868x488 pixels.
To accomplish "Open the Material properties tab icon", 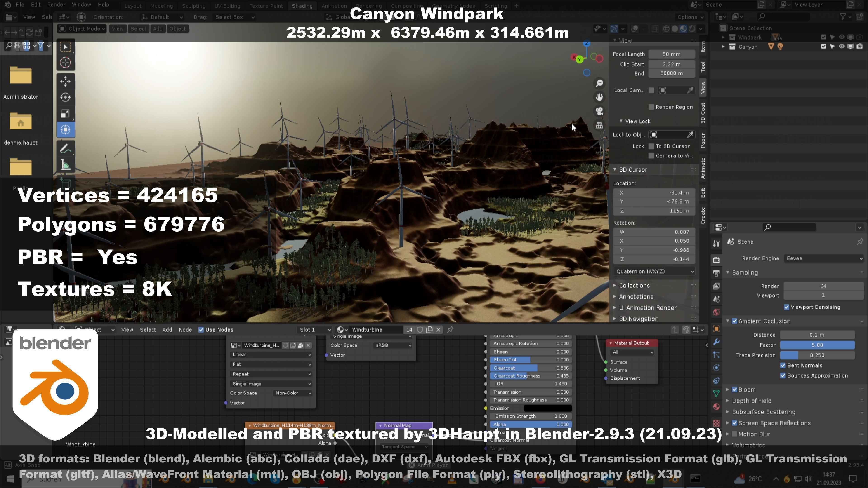I will coord(716,407).
